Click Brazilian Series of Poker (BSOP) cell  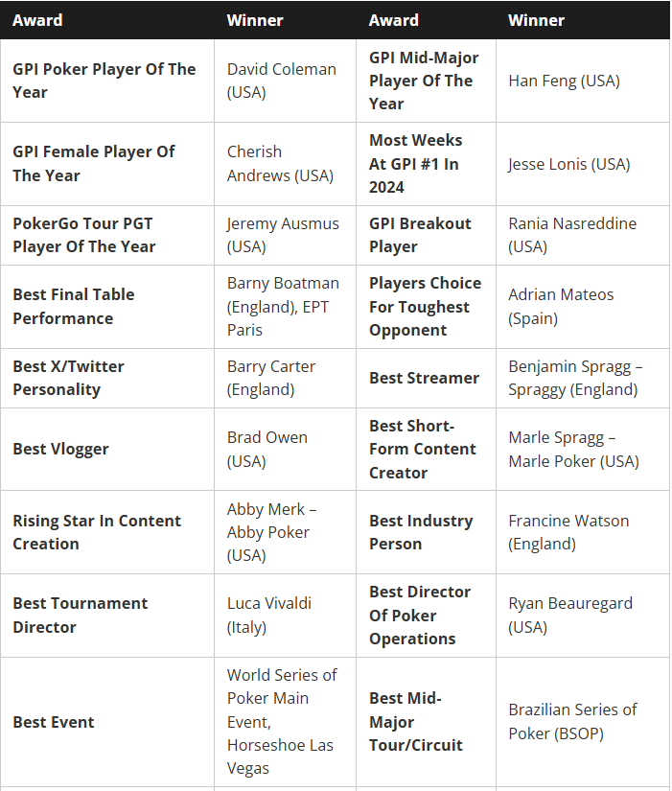(572, 721)
